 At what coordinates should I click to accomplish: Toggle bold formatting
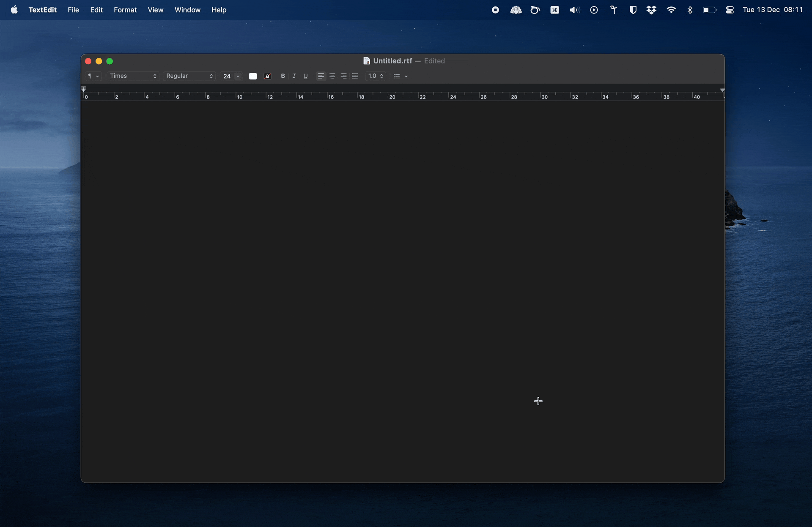coord(283,76)
